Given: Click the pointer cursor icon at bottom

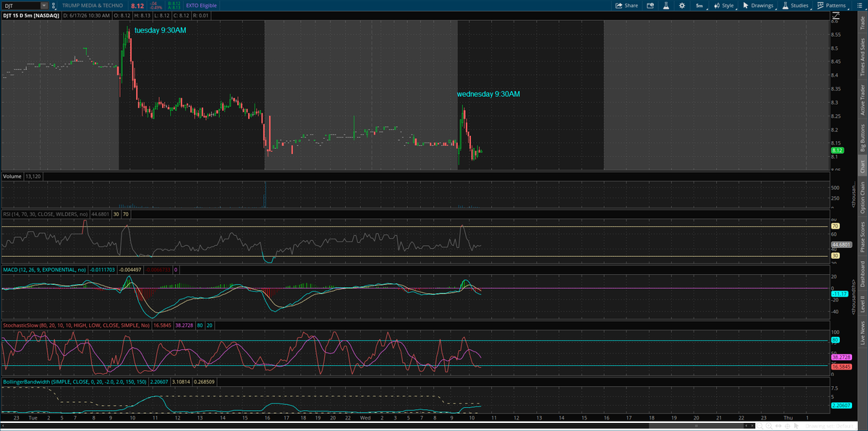Looking at the screenshot, I should point(796,426).
